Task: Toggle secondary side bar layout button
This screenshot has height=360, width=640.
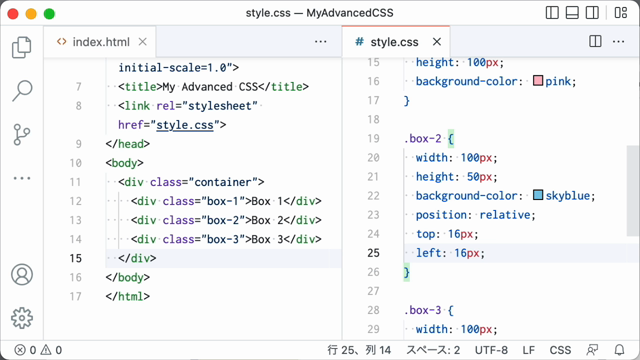Action: [592, 13]
